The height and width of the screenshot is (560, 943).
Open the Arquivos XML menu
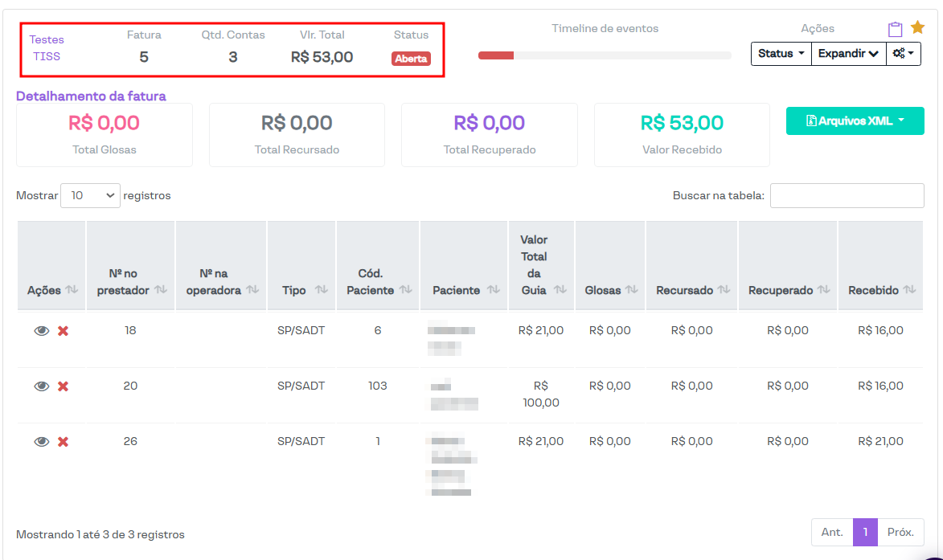(855, 121)
